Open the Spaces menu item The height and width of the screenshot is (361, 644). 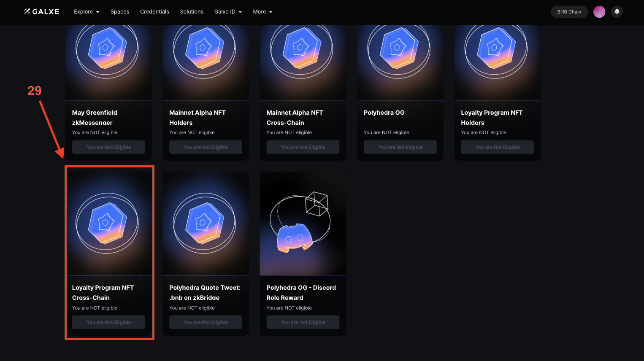120,11
